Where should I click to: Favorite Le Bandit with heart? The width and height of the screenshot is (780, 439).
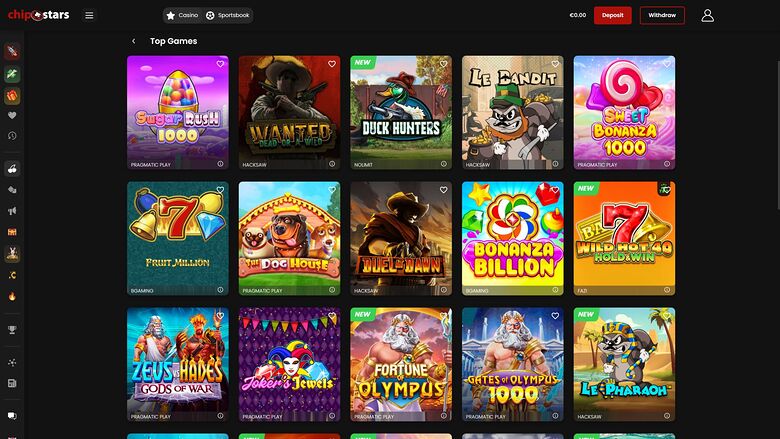point(555,64)
